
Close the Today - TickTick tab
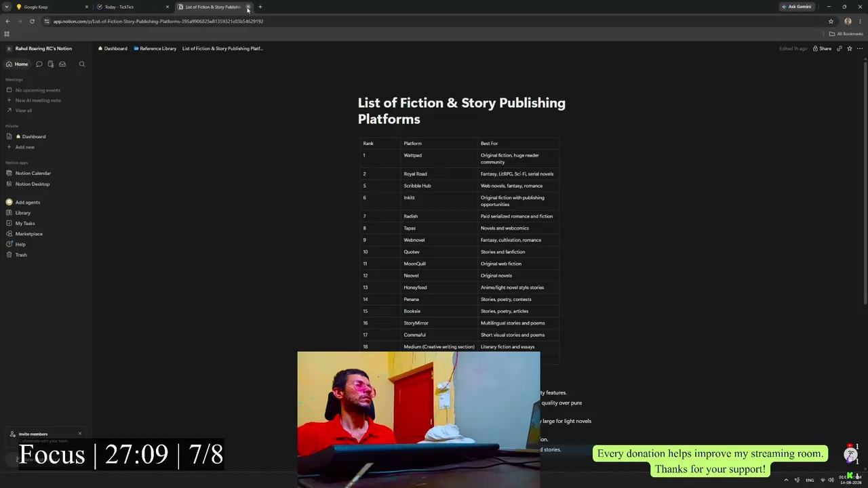coord(167,7)
